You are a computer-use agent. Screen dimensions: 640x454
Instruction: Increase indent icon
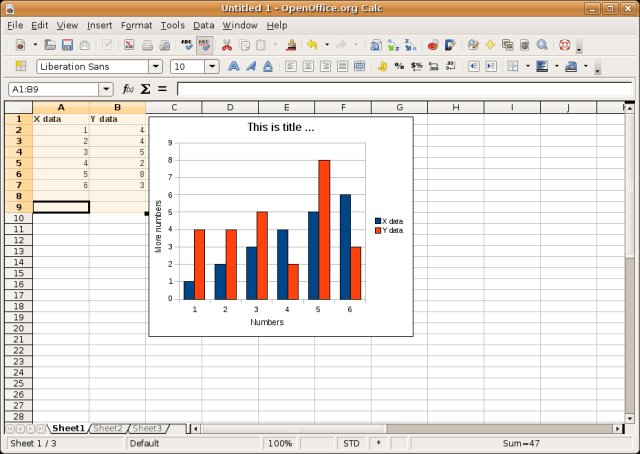point(491,66)
